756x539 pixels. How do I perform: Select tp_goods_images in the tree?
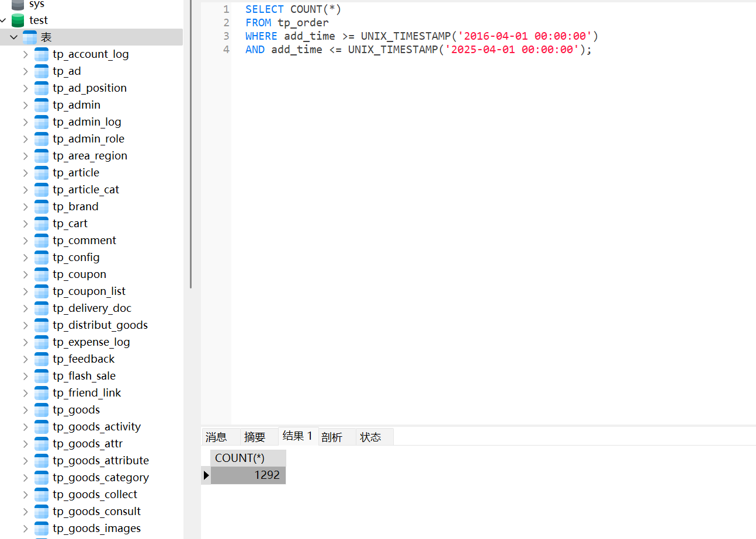coord(96,528)
